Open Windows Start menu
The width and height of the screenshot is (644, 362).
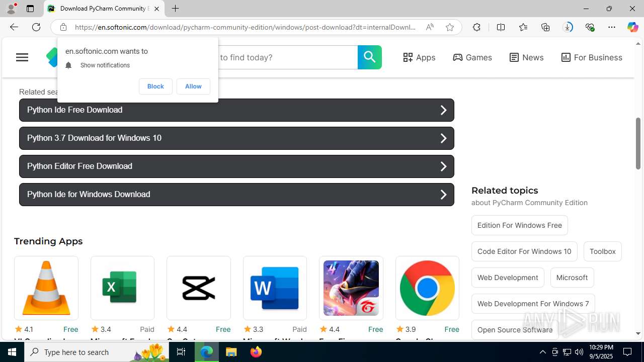tap(12, 352)
